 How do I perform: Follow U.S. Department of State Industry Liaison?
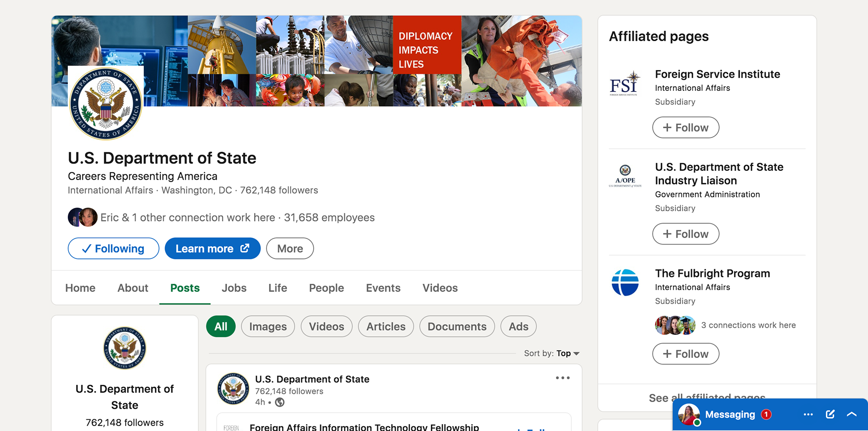click(686, 234)
